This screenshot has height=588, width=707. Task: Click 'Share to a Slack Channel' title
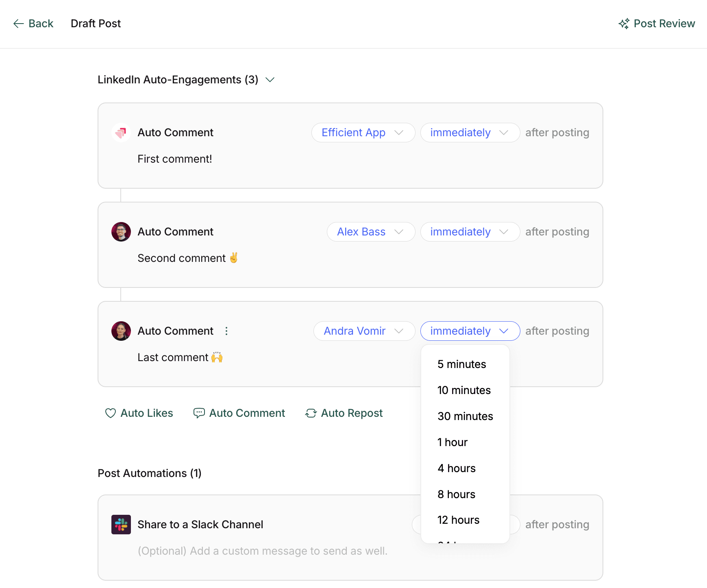click(200, 525)
